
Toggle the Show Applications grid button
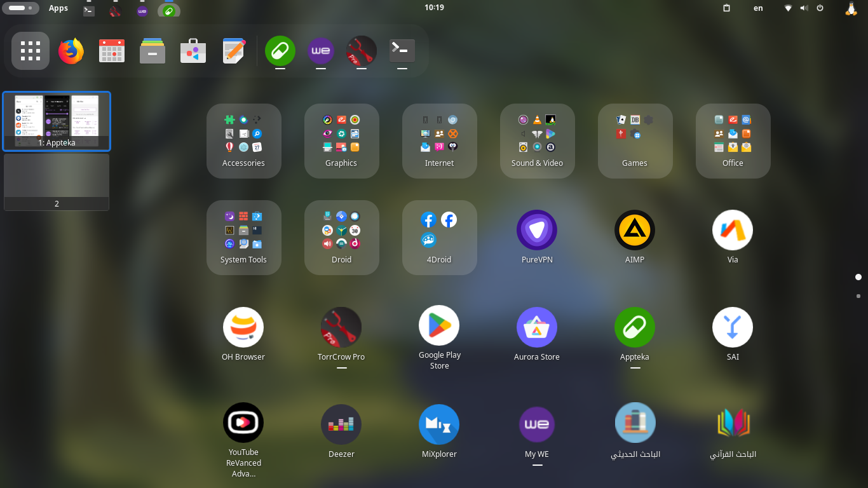(x=31, y=51)
